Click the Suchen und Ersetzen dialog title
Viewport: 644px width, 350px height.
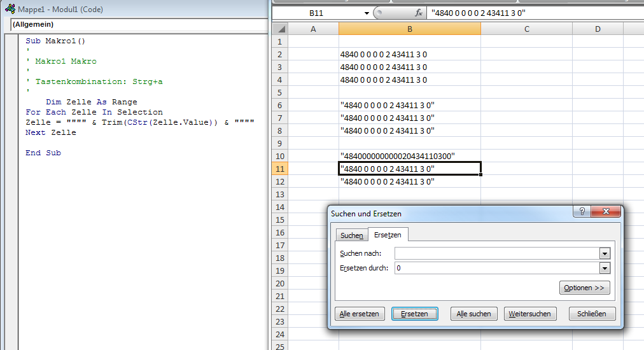366,214
